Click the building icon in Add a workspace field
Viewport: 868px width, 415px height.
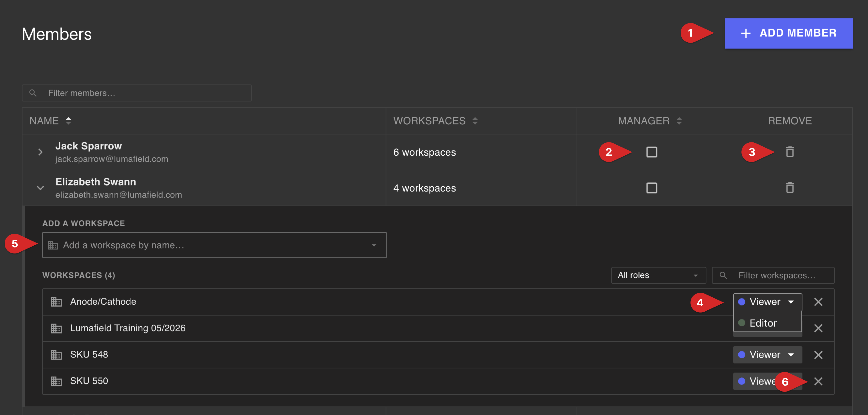(53, 245)
